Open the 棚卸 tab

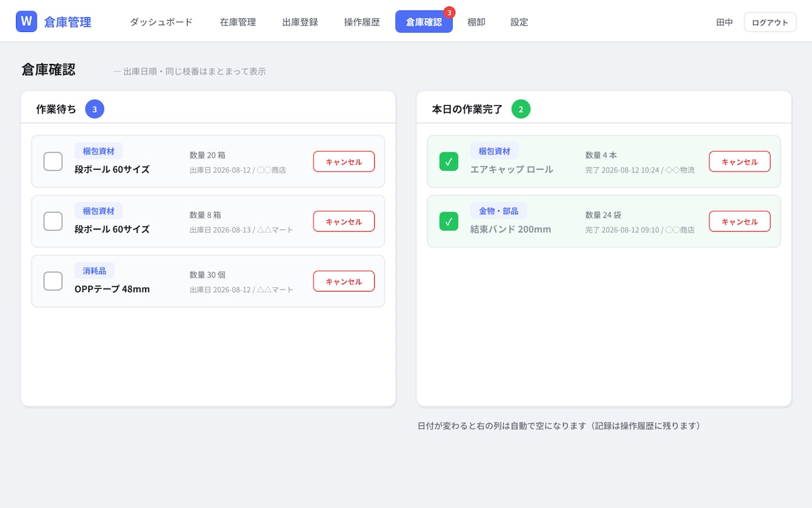pos(477,22)
